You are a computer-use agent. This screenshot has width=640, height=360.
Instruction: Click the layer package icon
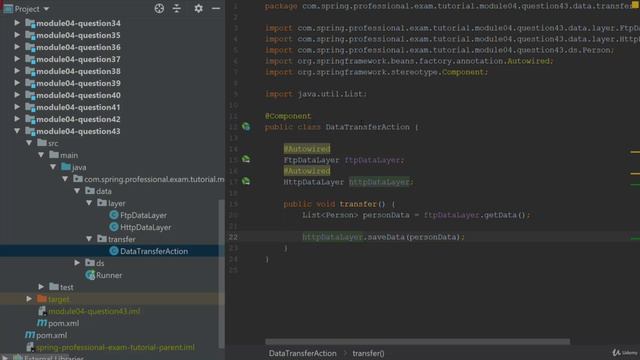tap(102, 203)
